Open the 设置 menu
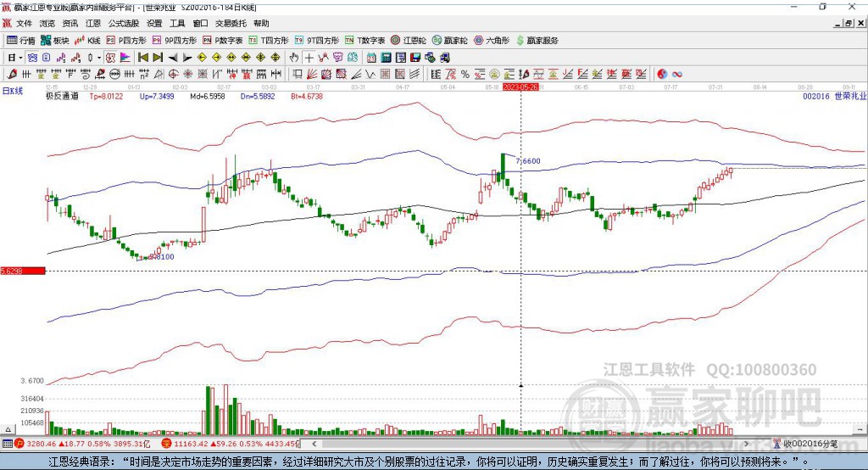 point(154,23)
